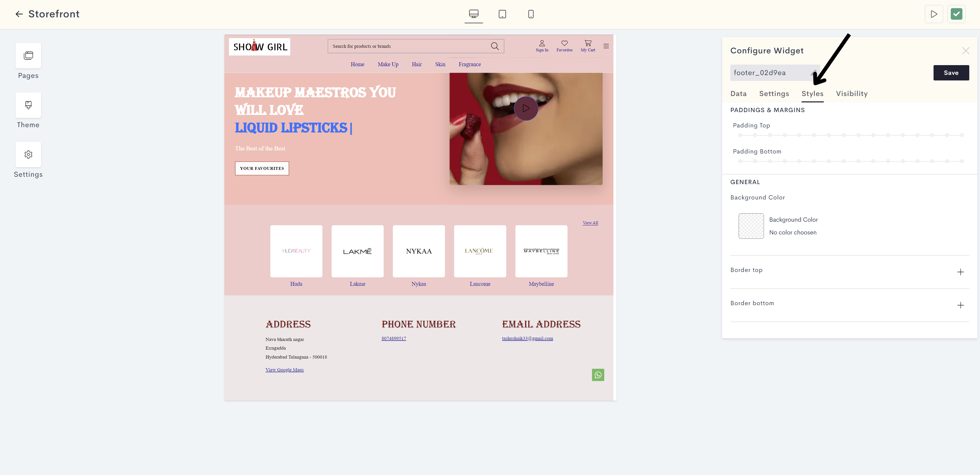Click the EMAIL ADDRESS footer heading

click(x=541, y=324)
